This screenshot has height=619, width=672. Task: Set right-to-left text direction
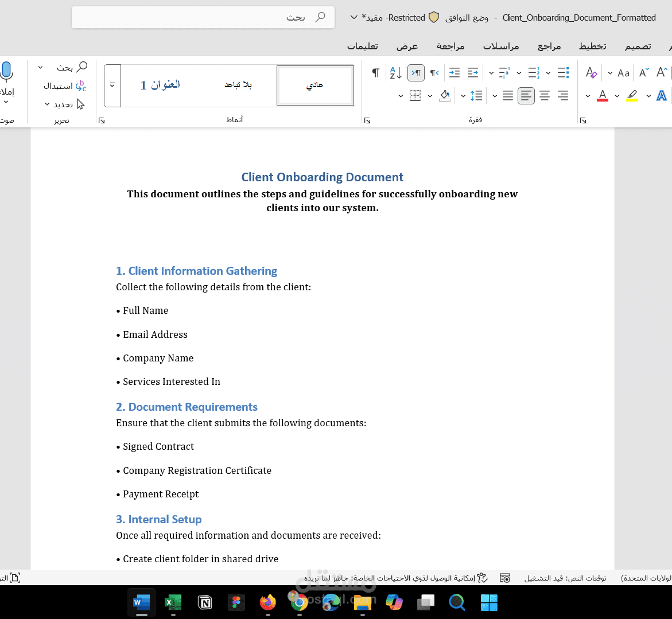tap(434, 73)
